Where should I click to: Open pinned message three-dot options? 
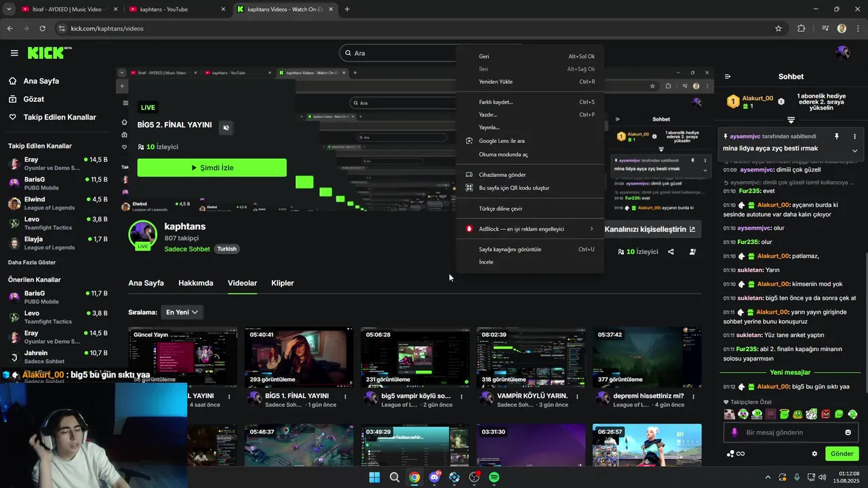coord(854,136)
